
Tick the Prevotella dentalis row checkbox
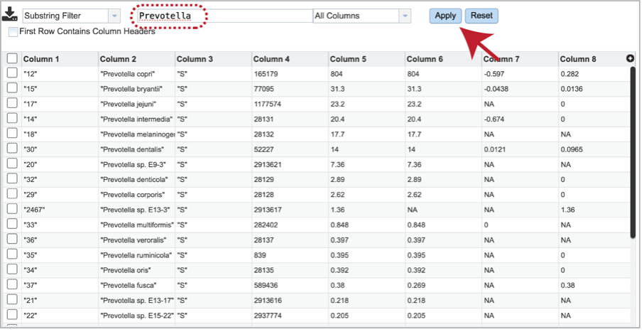click(12, 149)
